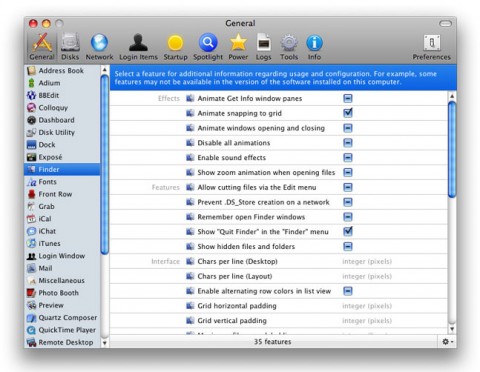Open the Spotlight toolbar section
The width and height of the screenshot is (480, 372).
click(x=208, y=47)
